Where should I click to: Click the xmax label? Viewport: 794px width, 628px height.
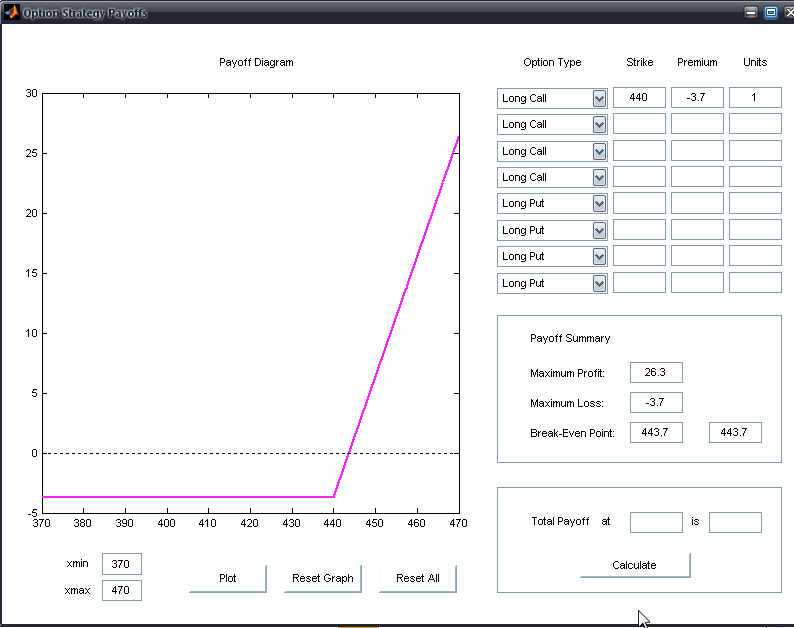tap(77, 591)
